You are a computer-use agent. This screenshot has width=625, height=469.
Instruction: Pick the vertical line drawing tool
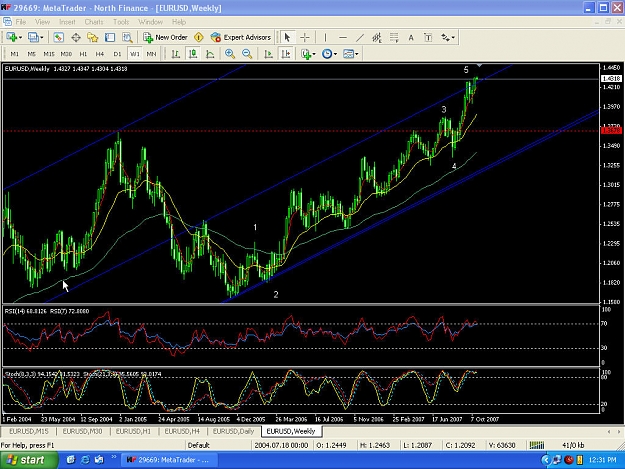[x=325, y=37]
